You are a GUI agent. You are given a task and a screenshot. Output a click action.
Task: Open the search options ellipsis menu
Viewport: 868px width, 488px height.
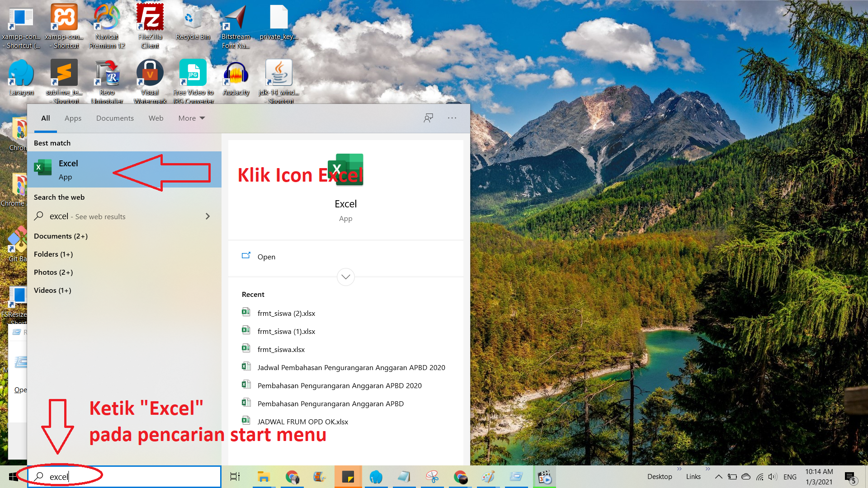pos(452,118)
